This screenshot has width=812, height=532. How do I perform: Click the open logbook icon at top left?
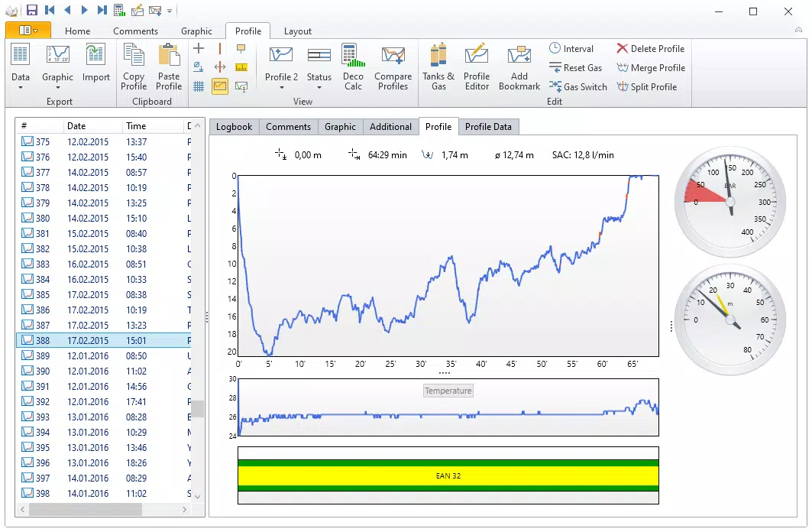pos(12,11)
